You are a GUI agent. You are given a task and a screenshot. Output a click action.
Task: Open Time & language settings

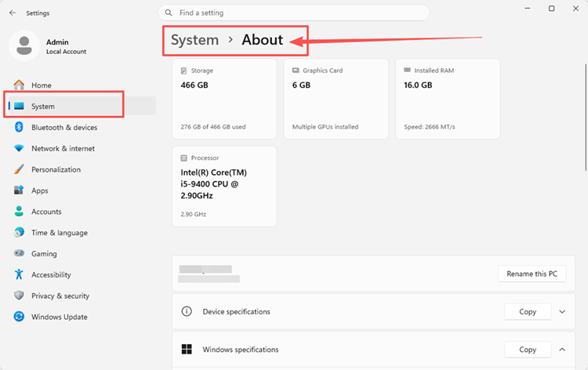click(x=81, y=232)
